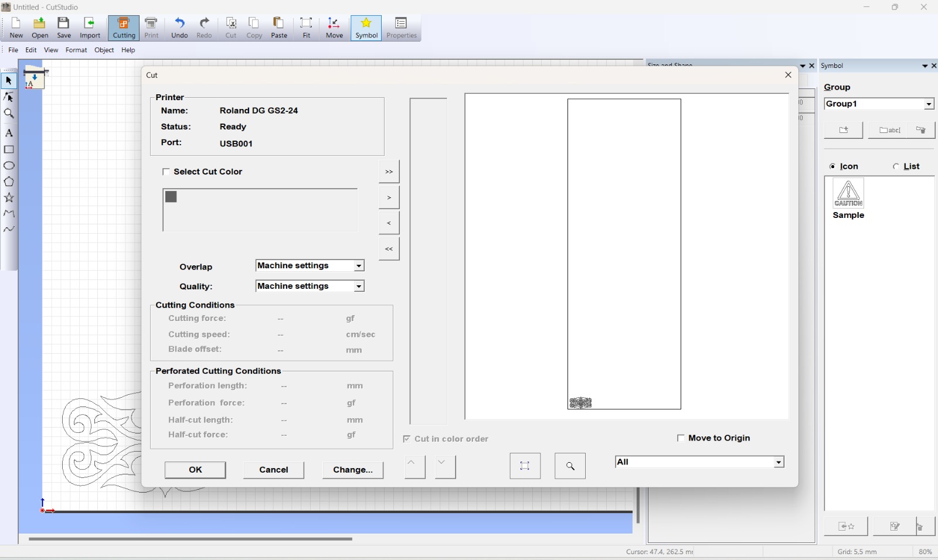Screen dimensions: 938x560
Task: Enable the Select Cut Color checkbox
Action: click(166, 172)
